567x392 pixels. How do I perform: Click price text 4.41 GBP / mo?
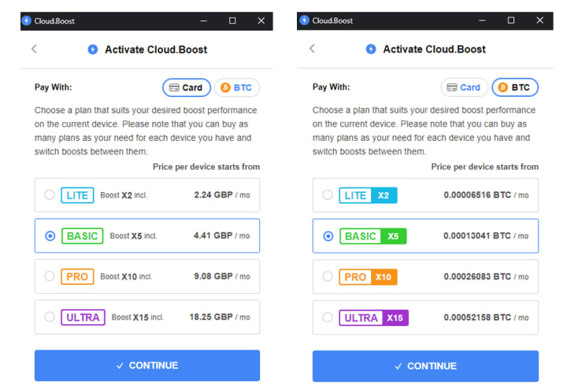221,236
